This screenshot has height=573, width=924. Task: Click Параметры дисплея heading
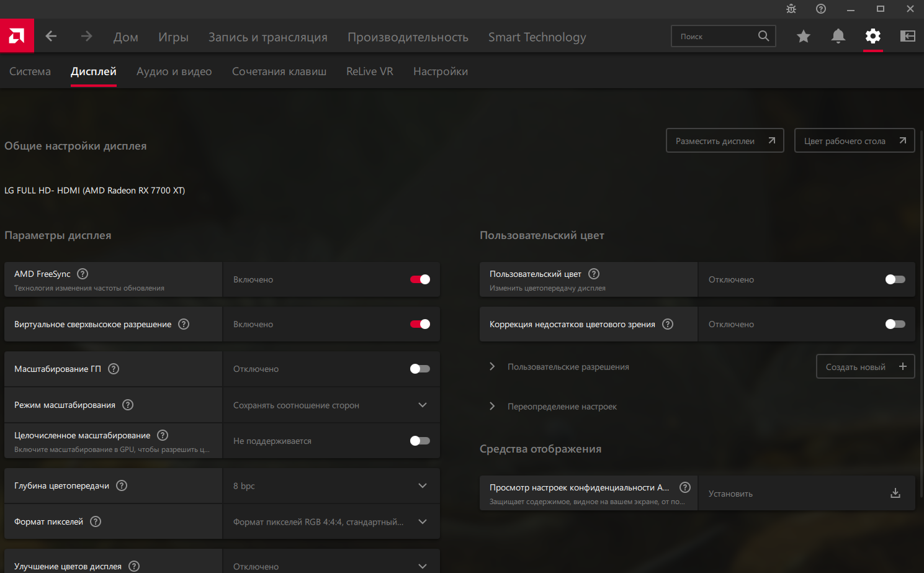pos(58,235)
